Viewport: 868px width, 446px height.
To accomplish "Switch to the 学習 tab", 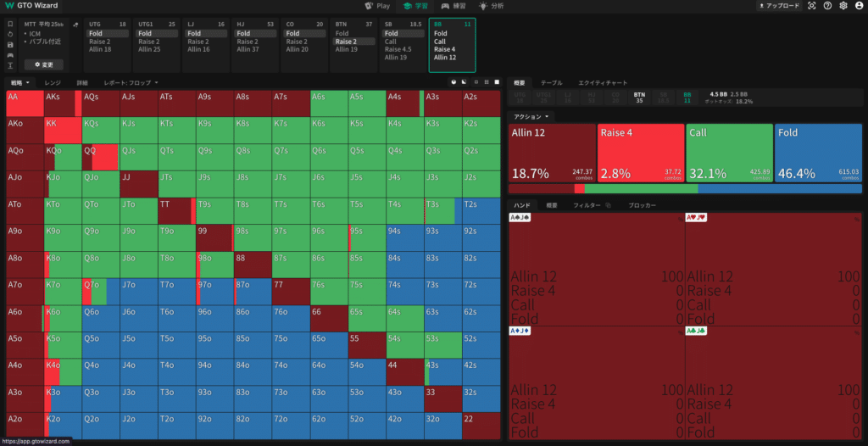I will pos(415,6).
